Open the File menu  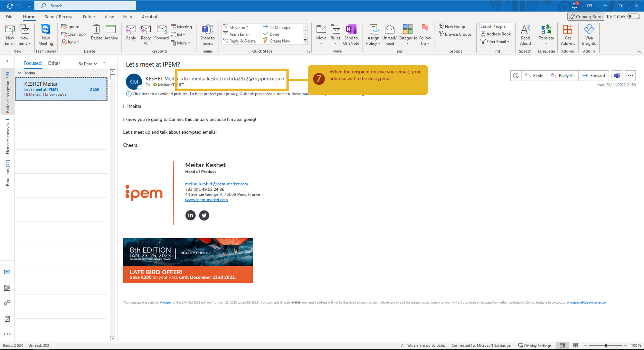click(9, 17)
